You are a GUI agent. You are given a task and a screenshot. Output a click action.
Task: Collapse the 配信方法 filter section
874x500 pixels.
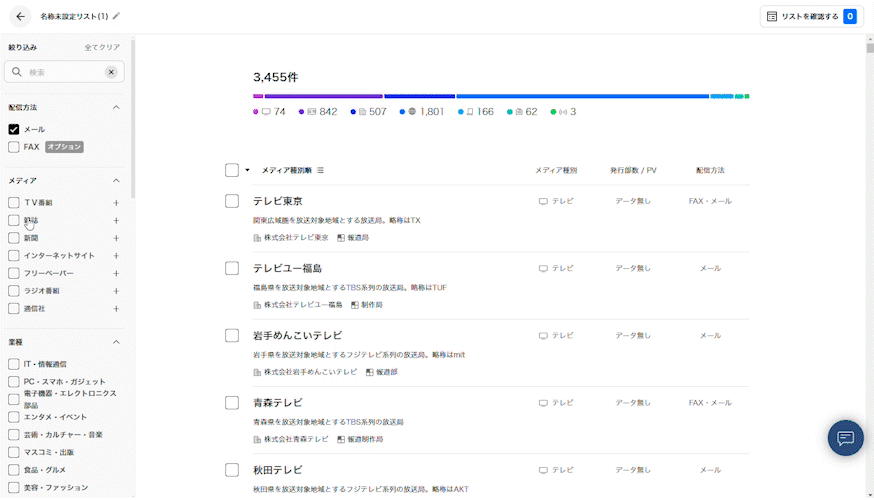click(116, 107)
